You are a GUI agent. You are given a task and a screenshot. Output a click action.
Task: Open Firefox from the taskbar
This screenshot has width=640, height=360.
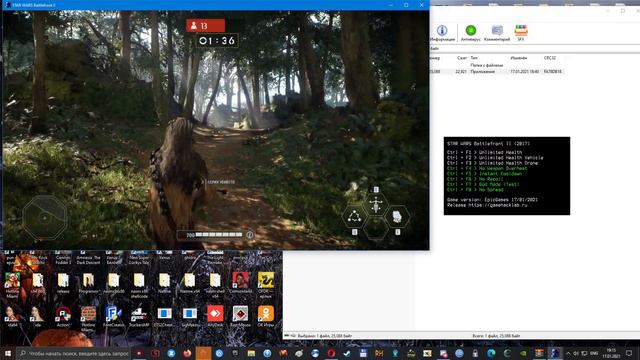point(187,353)
